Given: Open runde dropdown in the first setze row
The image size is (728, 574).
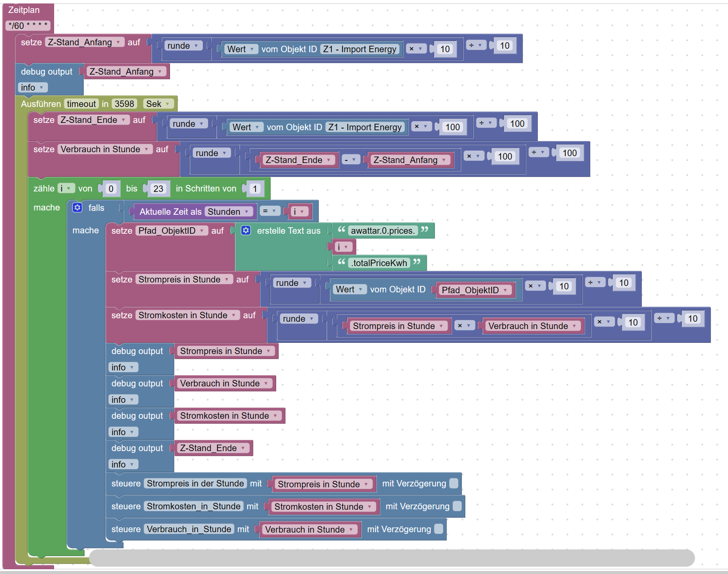Looking at the screenshot, I should point(183,46).
